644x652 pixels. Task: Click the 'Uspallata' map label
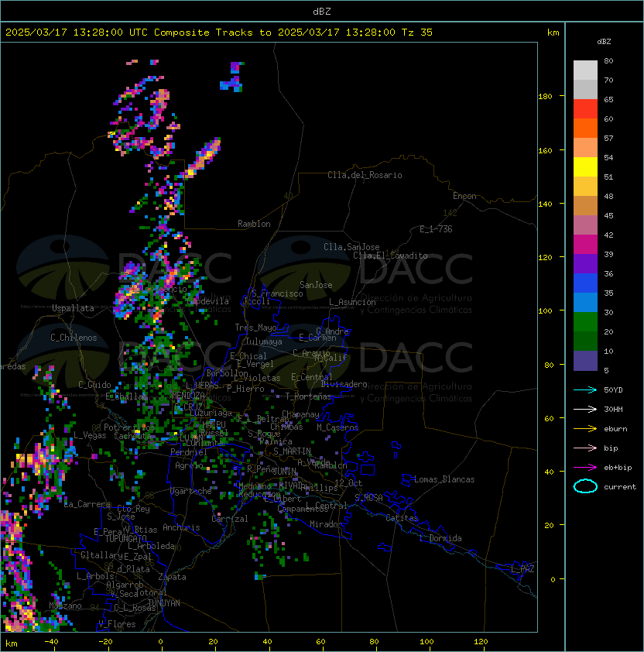tap(73, 308)
